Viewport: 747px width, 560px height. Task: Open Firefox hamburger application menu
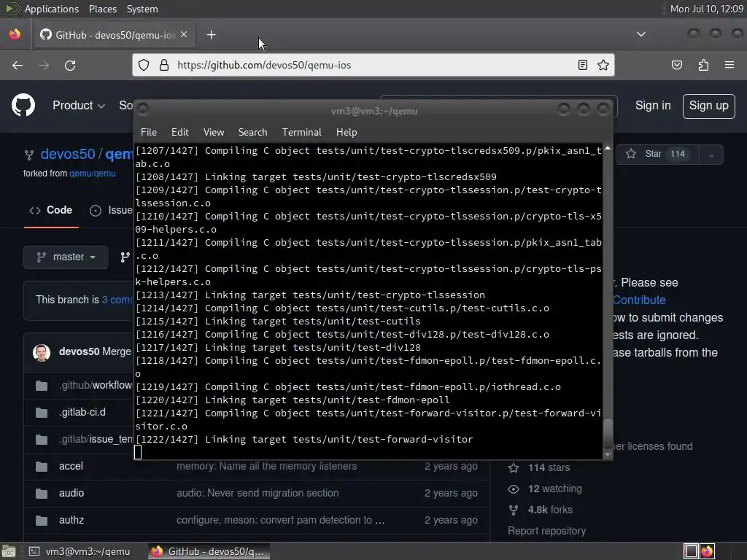729,65
